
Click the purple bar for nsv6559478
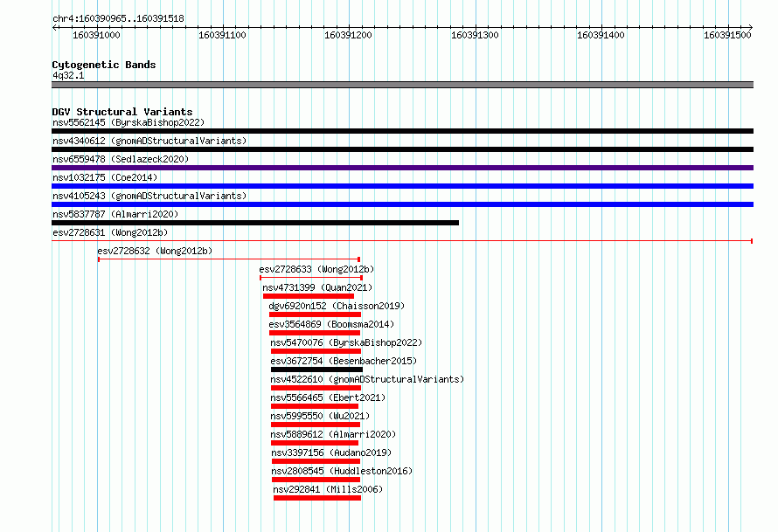click(x=402, y=168)
